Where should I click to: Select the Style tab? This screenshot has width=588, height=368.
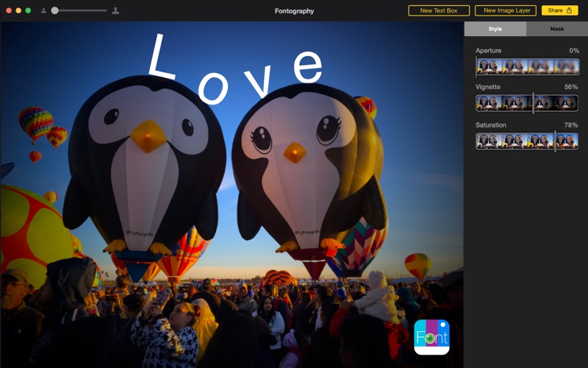point(495,29)
